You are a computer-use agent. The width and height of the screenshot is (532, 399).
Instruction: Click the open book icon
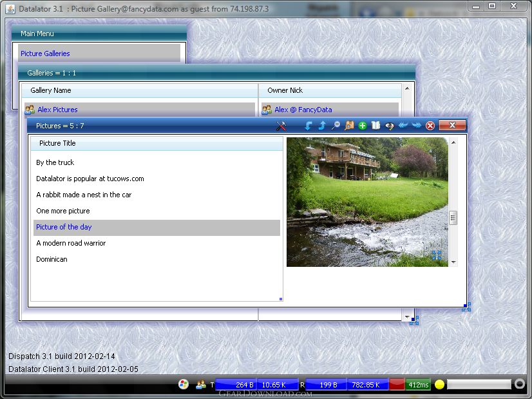[376, 126]
